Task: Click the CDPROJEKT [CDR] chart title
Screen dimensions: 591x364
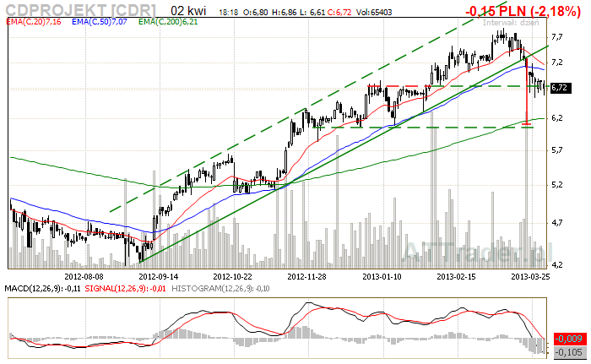Action: click(81, 9)
